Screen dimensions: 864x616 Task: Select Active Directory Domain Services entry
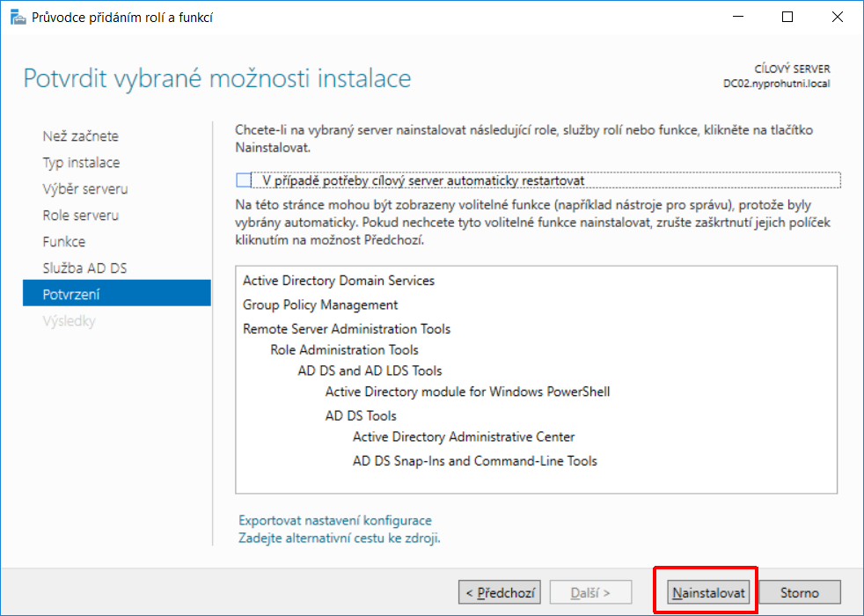coord(339,281)
